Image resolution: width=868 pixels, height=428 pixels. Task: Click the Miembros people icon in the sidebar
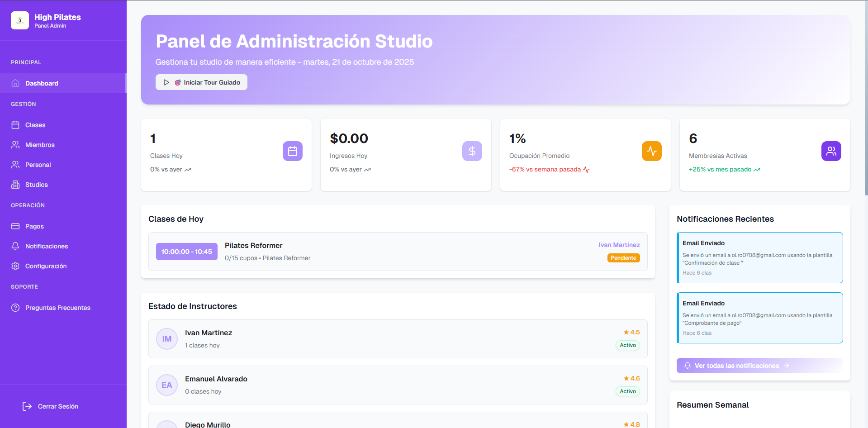[x=15, y=145]
